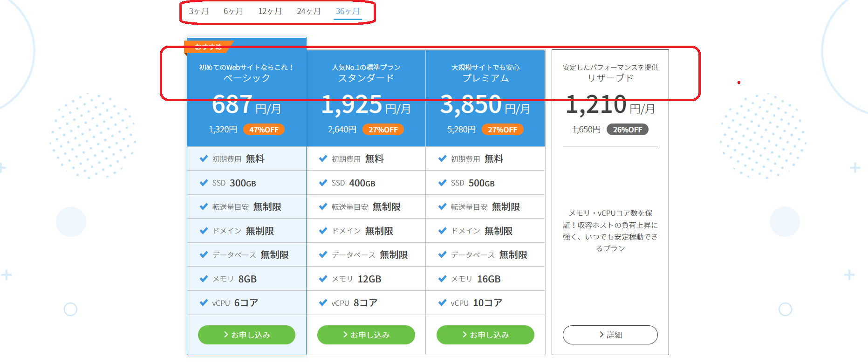Click the ベーシック データベース 無制限 row
Viewport: 868px width, 364px height.
pyautogui.click(x=246, y=254)
